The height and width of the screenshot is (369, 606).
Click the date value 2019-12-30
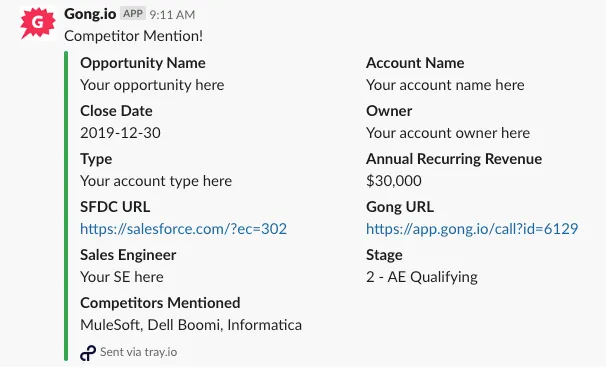(x=120, y=133)
